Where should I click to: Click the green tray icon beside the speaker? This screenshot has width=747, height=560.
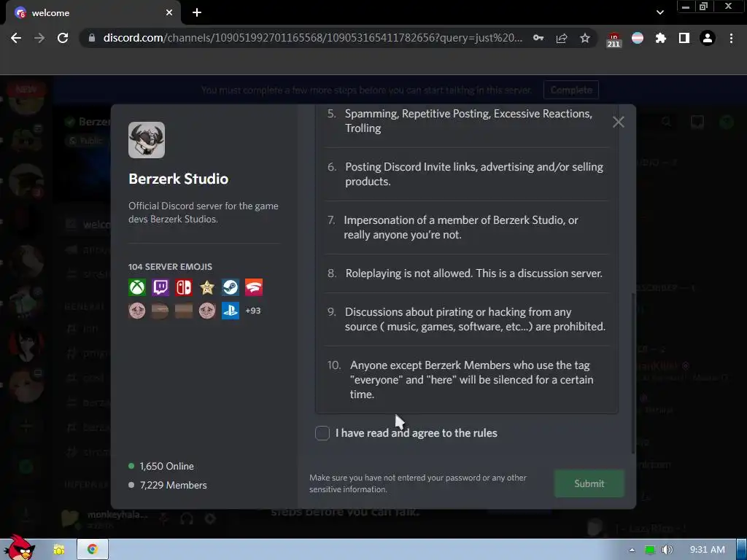point(650,550)
